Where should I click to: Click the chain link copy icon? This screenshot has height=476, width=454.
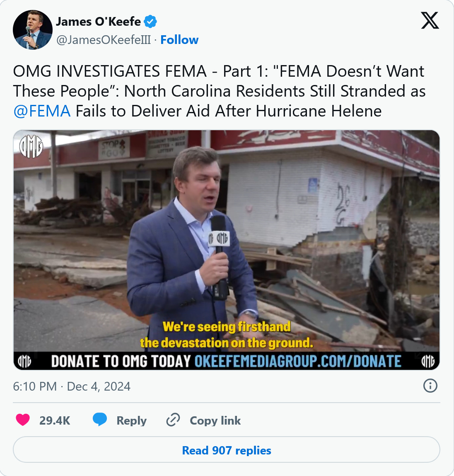173,420
